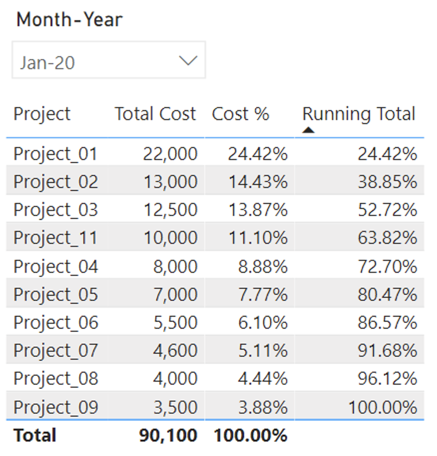Click the bold 100.00% total percentage cell
Viewport: 437px width, 456px height.
(x=251, y=435)
